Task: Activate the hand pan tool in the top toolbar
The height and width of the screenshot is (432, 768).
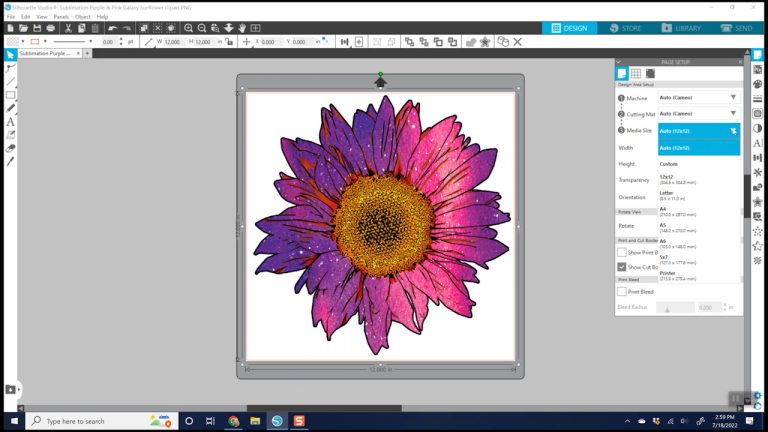Action: coord(242,28)
